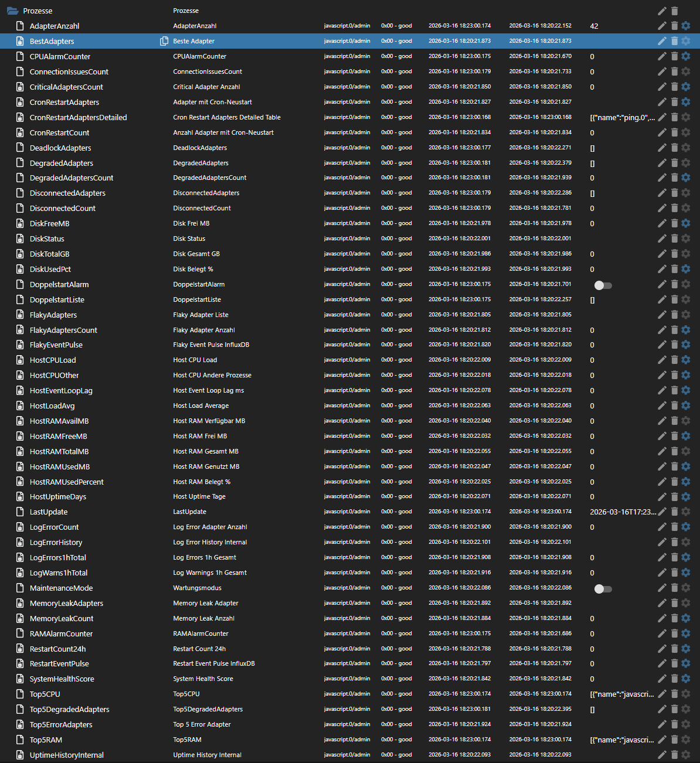
Task: Delete the ConnectionIssuesCount object
Action: pos(674,71)
